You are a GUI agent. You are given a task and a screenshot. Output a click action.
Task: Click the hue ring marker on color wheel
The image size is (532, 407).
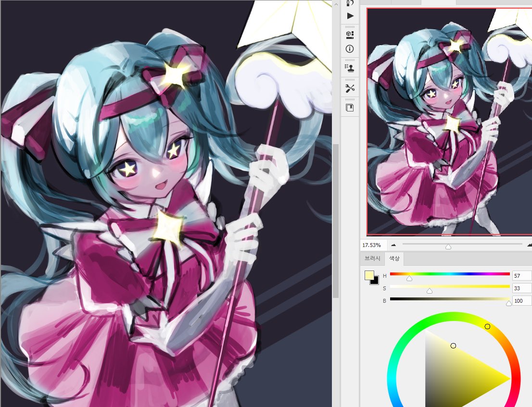click(x=488, y=326)
